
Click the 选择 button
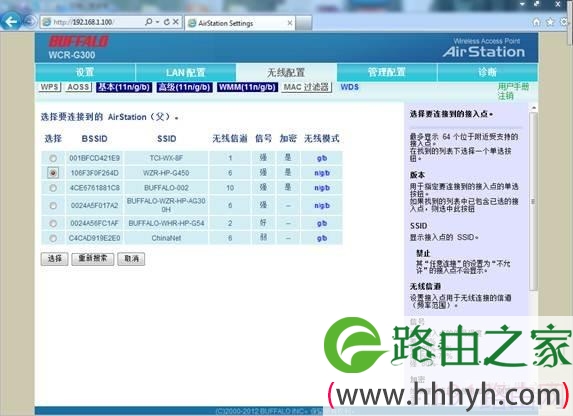54,259
